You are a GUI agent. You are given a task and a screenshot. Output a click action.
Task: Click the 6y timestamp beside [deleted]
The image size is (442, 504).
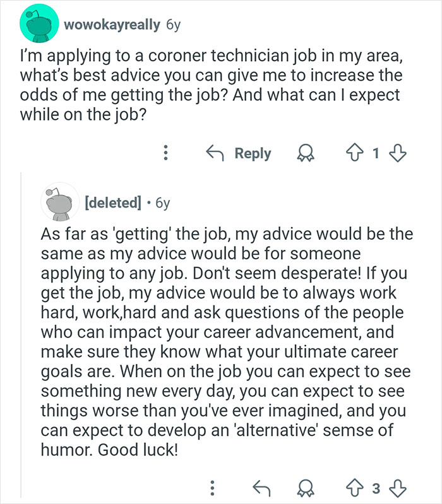point(162,203)
